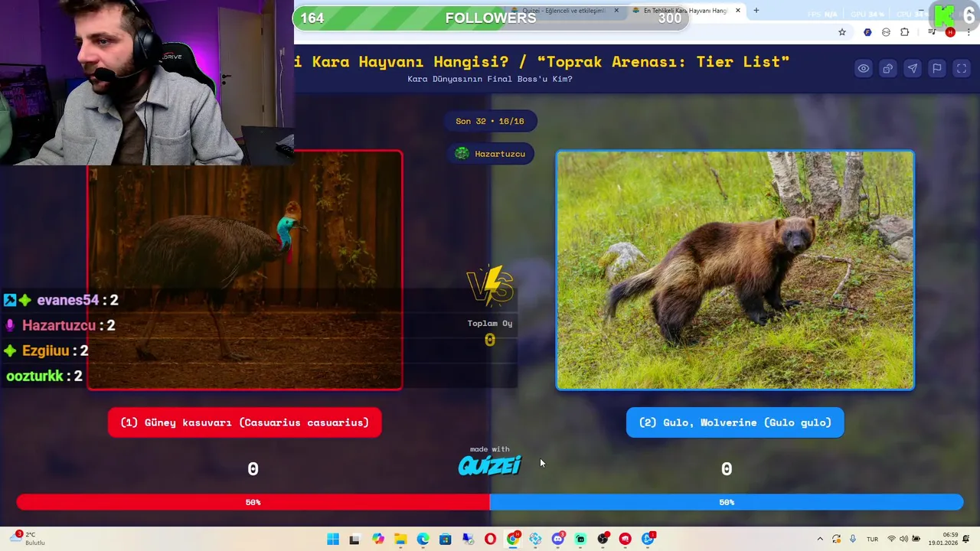This screenshot has height=551, width=980.
Task: Click the microphone tray icon
Action: point(852,539)
